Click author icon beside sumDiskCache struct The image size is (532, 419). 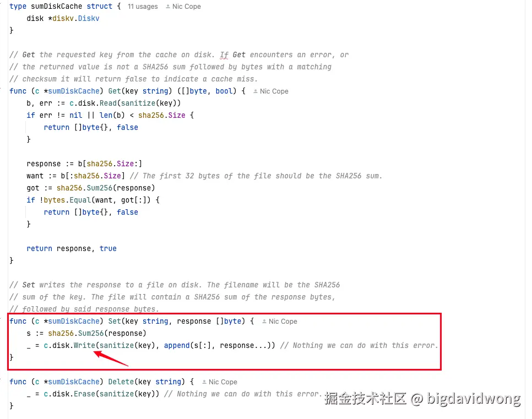pos(167,7)
